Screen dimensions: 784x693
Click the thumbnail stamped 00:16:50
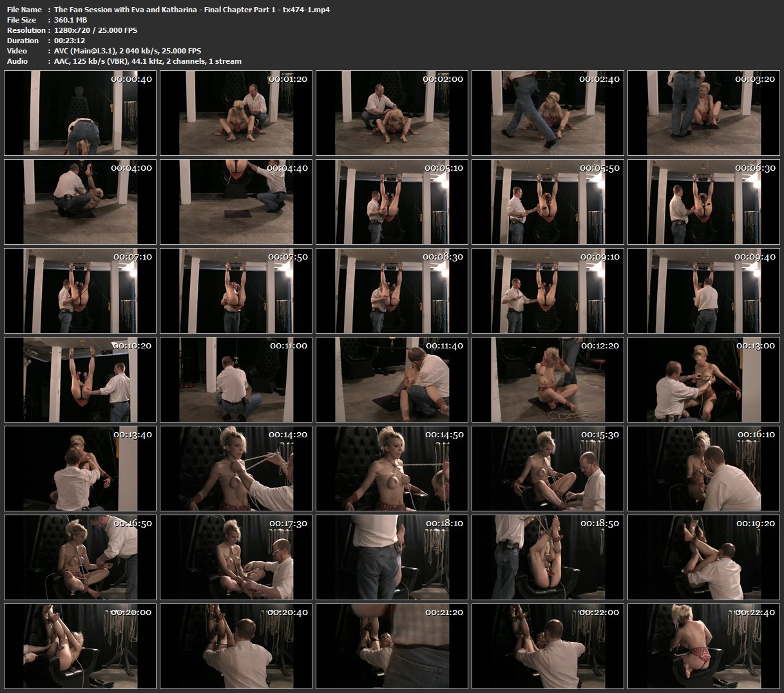pyautogui.click(x=81, y=558)
